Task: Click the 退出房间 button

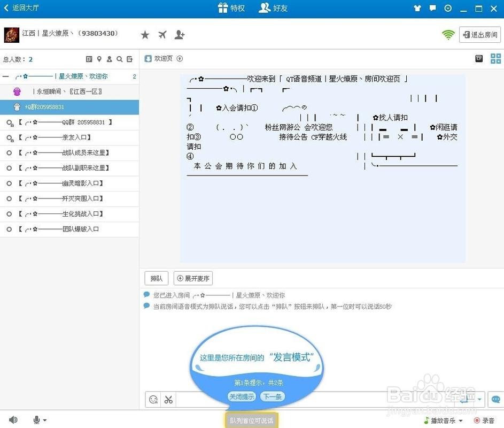Action: pyautogui.click(x=479, y=35)
